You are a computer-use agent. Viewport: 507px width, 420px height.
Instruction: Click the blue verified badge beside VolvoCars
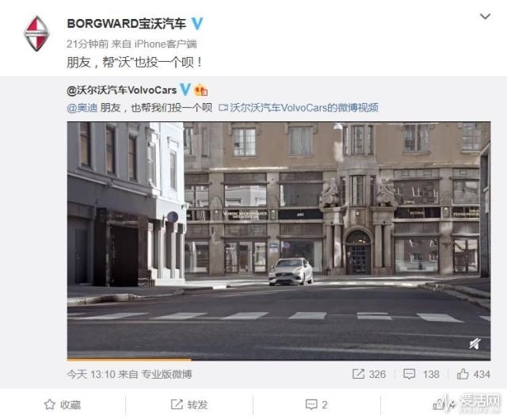185,90
